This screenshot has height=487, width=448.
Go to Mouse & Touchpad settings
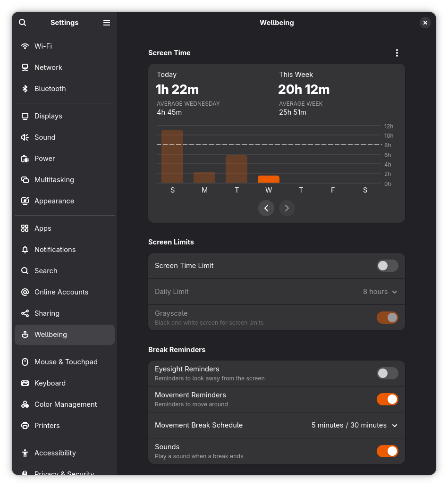tap(66, 362)
